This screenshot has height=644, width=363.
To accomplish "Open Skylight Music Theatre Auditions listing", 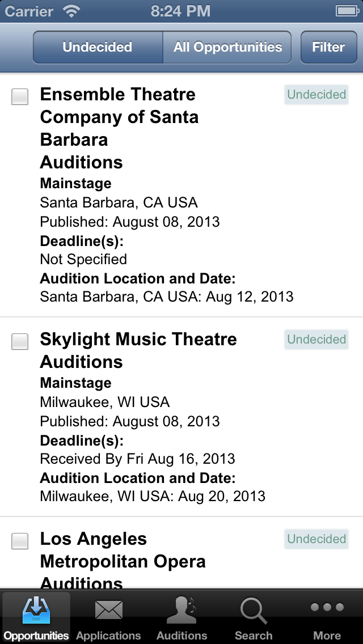I will (x=138, y=350).
